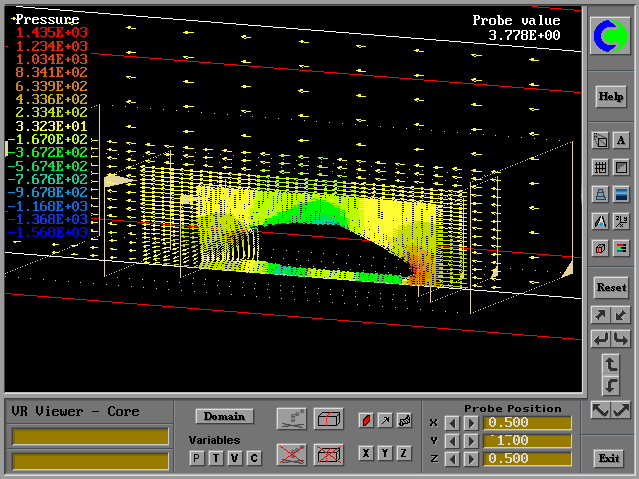The width and height of the screenshot is (639, 479).
Task: Open the Help button
Action: pos(610,97)
